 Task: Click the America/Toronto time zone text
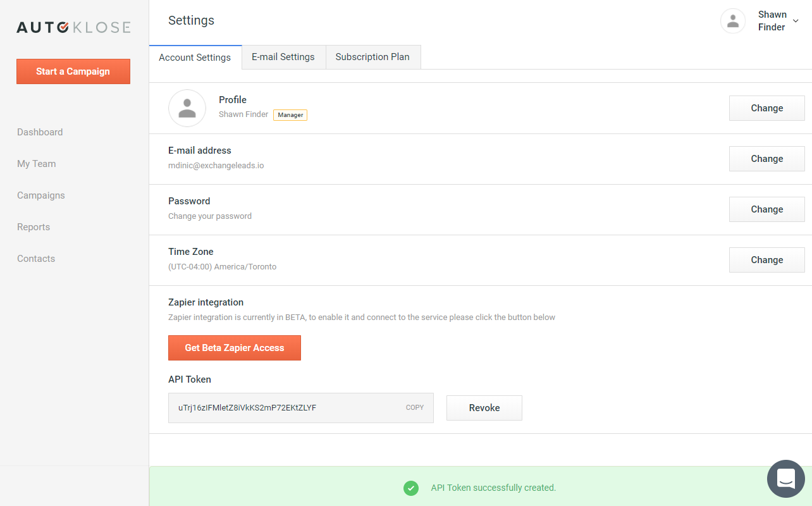[223, 267]
